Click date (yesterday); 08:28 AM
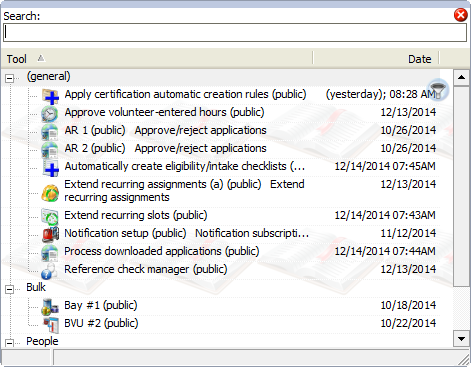This screenshot has height=367, width=471. (x=381, y=94)
